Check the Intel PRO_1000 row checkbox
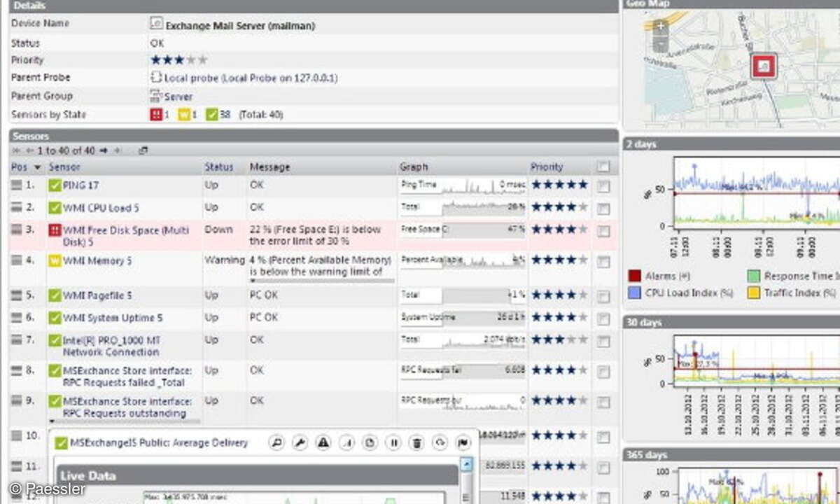This screenshot has height=504, width=840. pyautogui.click(x=604, y=340)
